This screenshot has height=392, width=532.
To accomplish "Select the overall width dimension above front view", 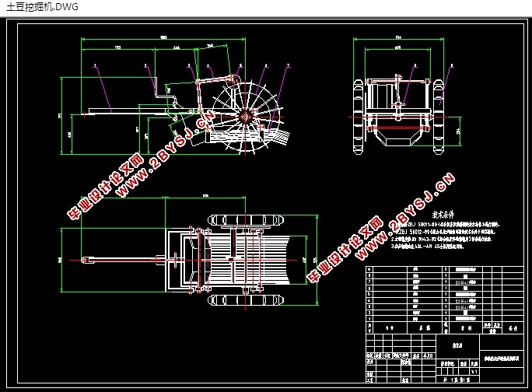I will tap(398, 38).
